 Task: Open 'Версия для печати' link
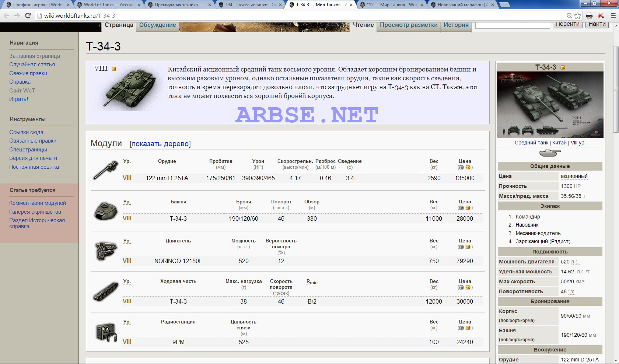[33, 158]
